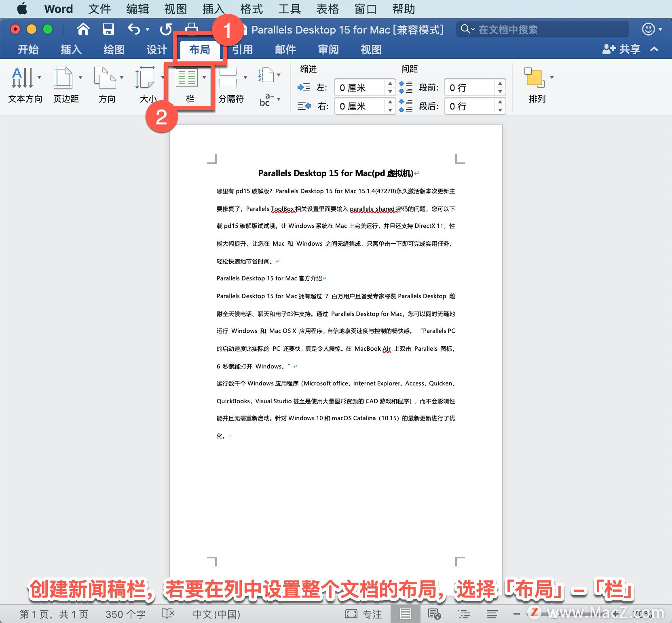Expand the Hyphenation dropdown arrow
The image size is (672, 623).
pyautogui.click(x=279, y=99)
